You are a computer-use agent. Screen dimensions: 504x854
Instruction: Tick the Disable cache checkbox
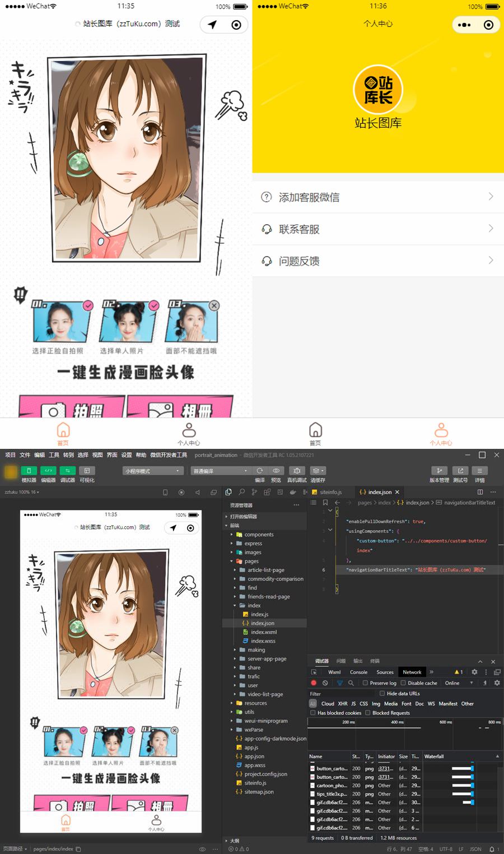click(x=403, y=683)
